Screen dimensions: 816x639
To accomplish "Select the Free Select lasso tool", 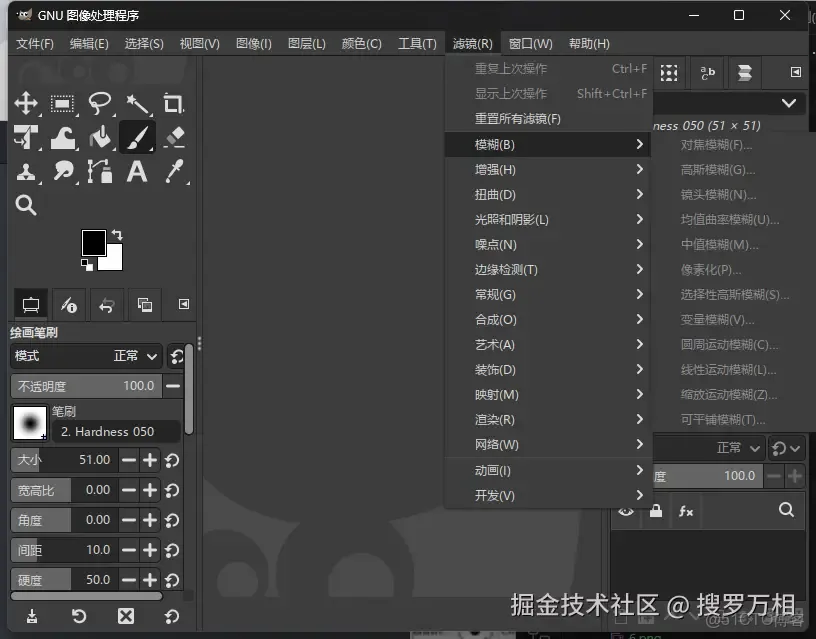I will [99, 103].
